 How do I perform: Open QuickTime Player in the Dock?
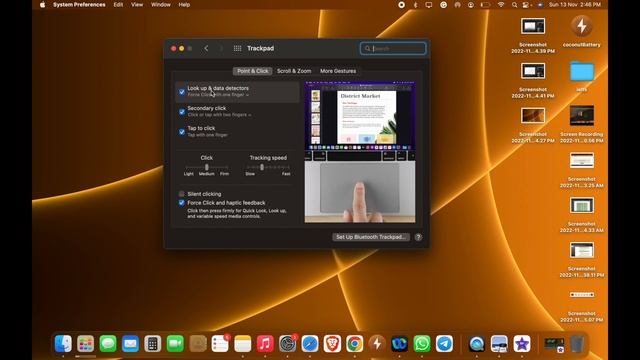477,344
